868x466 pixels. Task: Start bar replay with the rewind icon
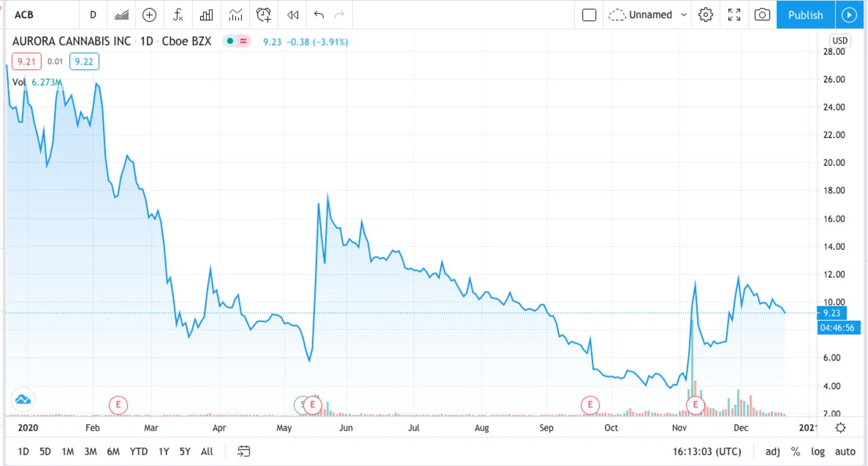point(293,15)
